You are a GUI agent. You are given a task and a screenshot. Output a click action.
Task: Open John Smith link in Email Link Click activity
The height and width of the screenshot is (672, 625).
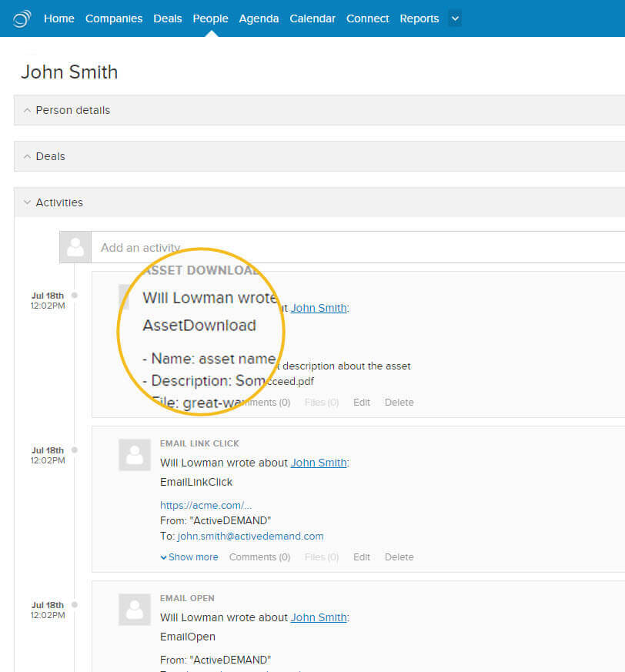[319, 463]
